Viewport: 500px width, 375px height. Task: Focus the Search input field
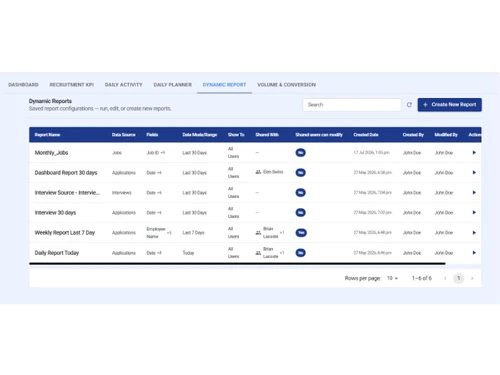pyautogui.click(x=352, y=105)
